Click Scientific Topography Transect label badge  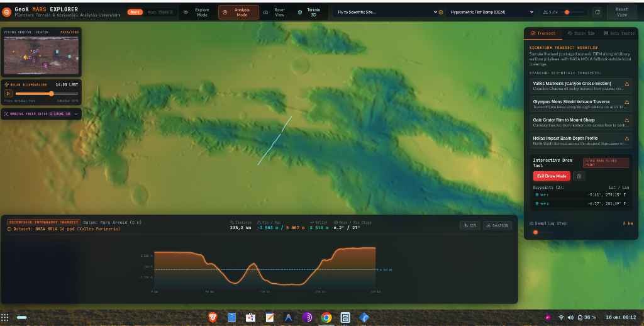point(43,222)
